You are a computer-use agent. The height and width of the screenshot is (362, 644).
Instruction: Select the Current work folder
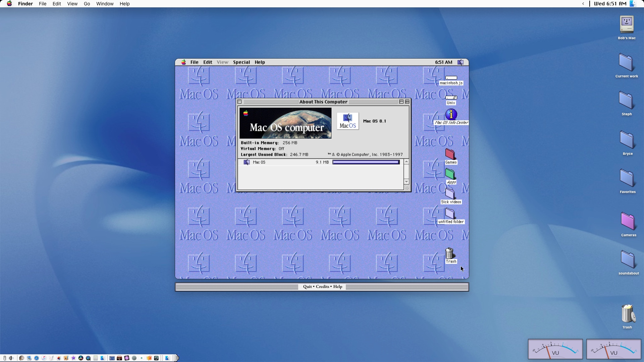pos(626,62)
